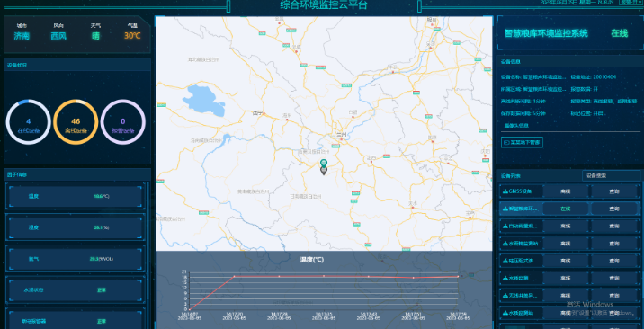Click the device icon beside GNSS设备
The image size is (644, 329).
tap(505, 191)
